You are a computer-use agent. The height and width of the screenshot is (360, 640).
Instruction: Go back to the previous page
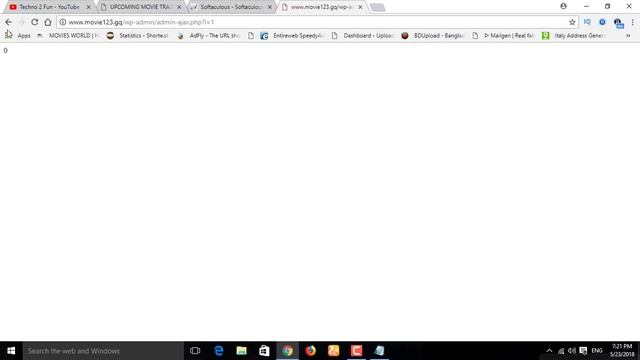coord(9,22)
